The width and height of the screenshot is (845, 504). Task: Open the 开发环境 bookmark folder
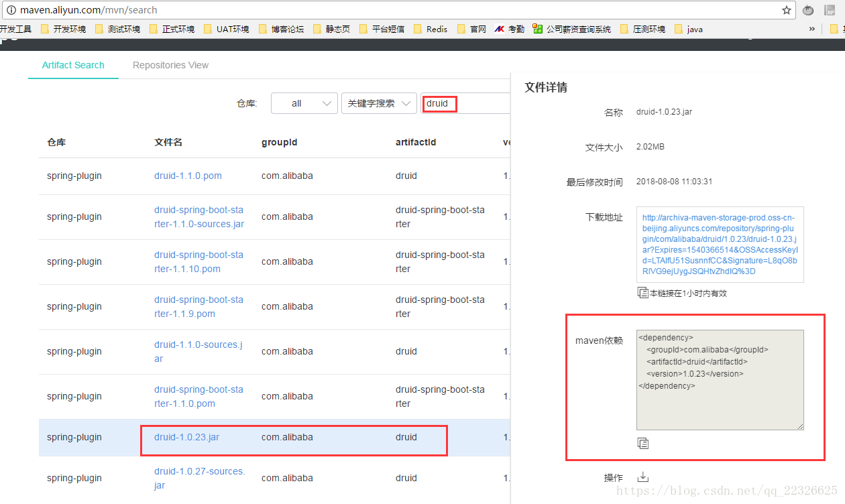tap(64, 29)
